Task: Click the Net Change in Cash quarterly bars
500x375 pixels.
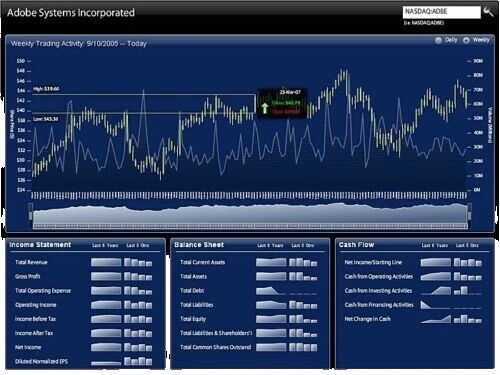Action: (468, 319)
